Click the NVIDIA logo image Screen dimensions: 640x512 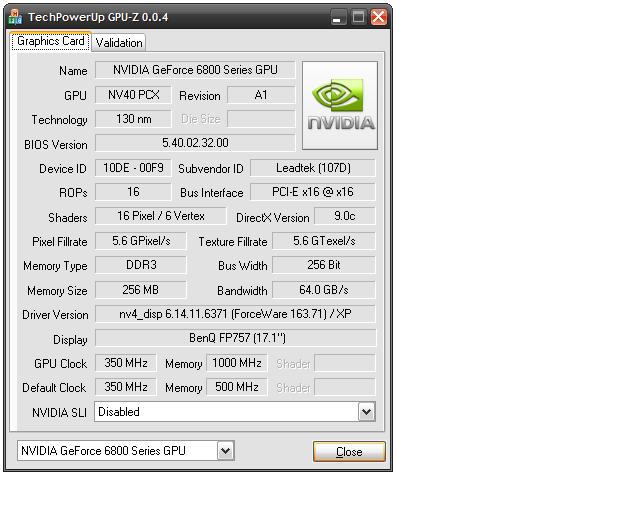340,105
